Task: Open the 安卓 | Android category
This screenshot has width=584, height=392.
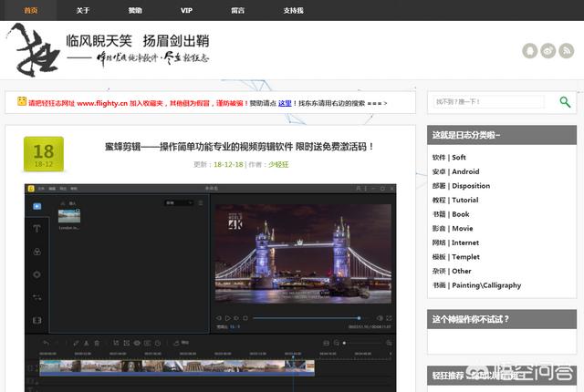Action: click(x=455, y=171)
